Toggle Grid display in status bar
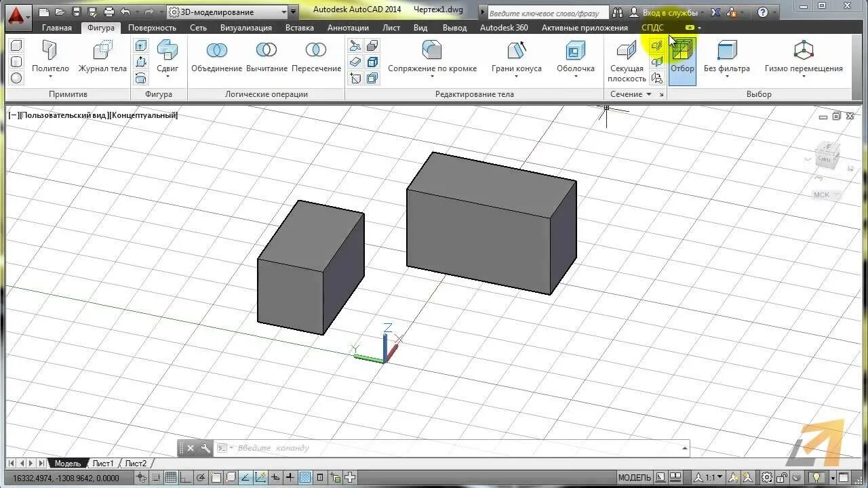868x488 pixels. [x=172, y=478]
